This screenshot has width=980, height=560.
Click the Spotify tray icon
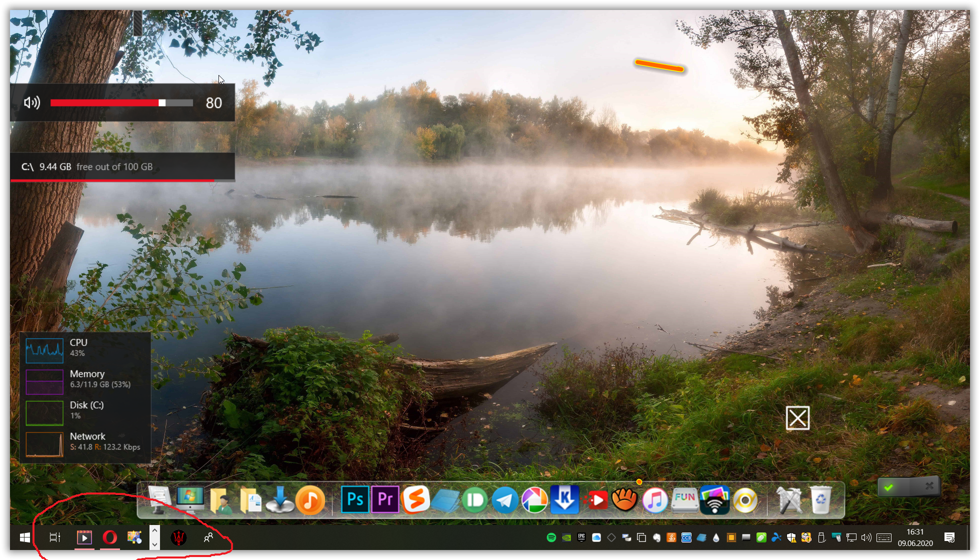tap(551, 537)
